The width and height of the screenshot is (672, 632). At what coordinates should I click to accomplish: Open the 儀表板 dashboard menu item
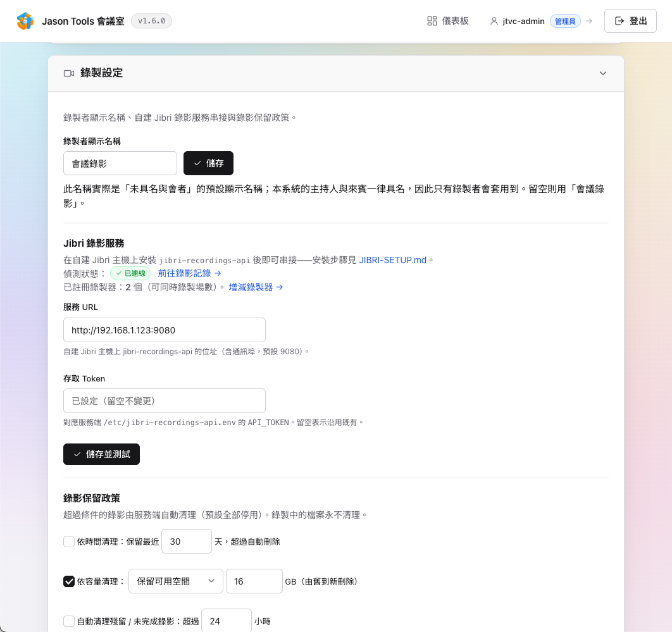pyautogui.click(x=448, y=21)
